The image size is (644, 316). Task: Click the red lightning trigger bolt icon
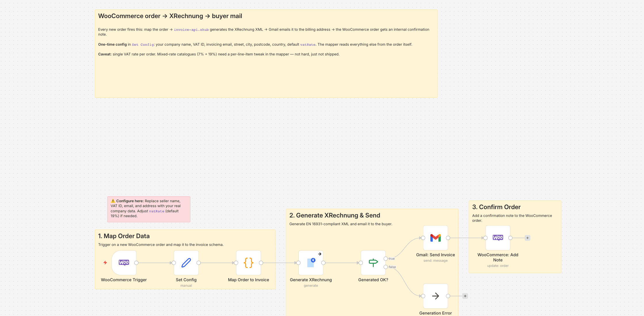tap(105, 263)
